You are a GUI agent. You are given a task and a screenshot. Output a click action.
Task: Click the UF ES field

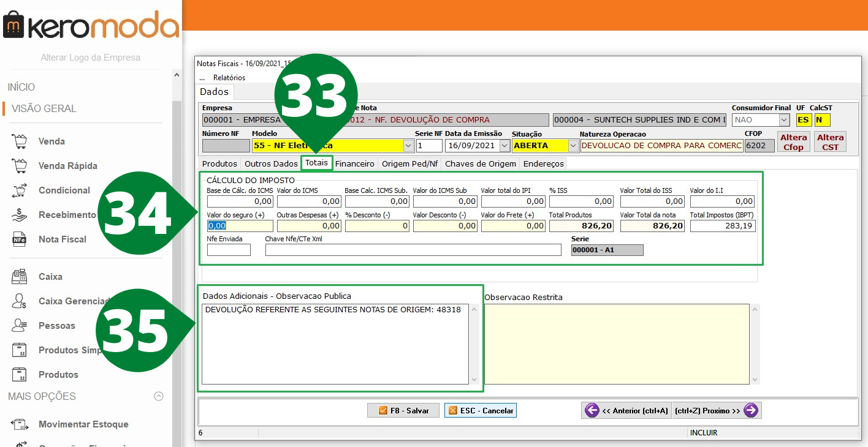click(x=803, y=120)
